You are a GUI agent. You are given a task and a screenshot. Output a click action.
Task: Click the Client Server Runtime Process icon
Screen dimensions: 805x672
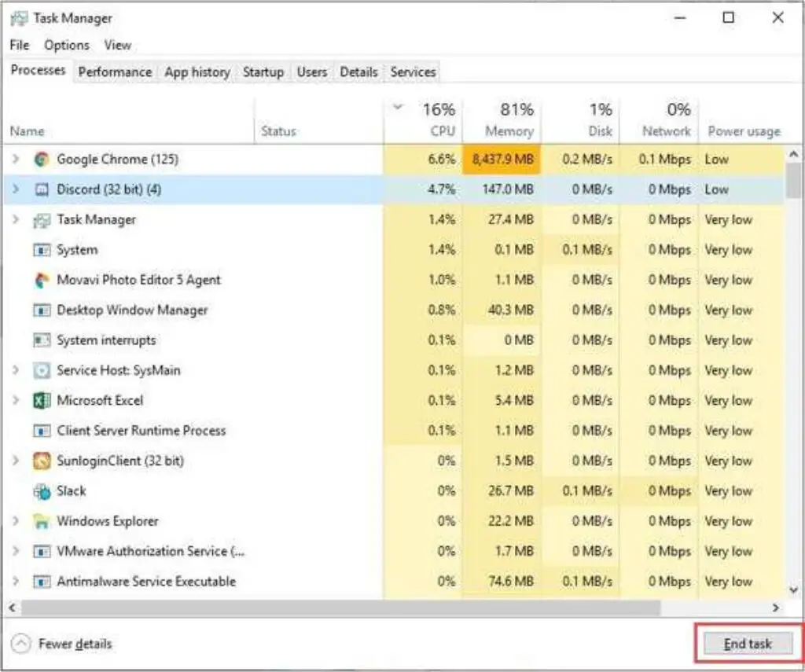coord(42,431)
